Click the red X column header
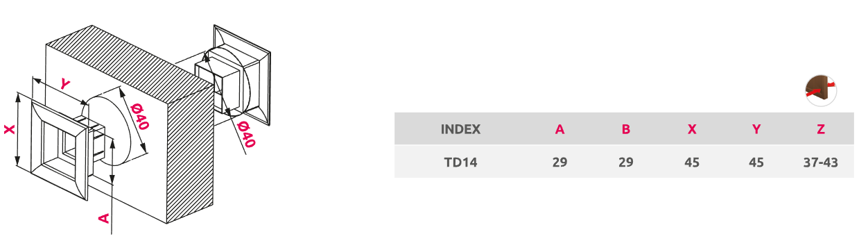 (691, 129)
